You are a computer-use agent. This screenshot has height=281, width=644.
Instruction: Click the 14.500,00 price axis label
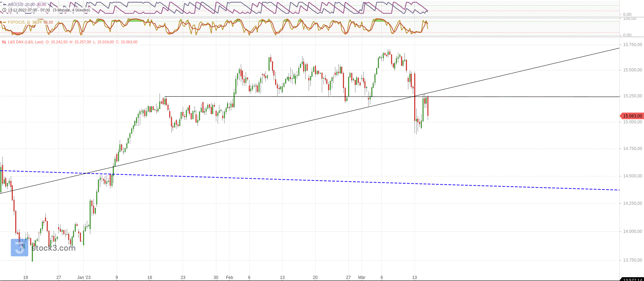(x=633, y=176)
